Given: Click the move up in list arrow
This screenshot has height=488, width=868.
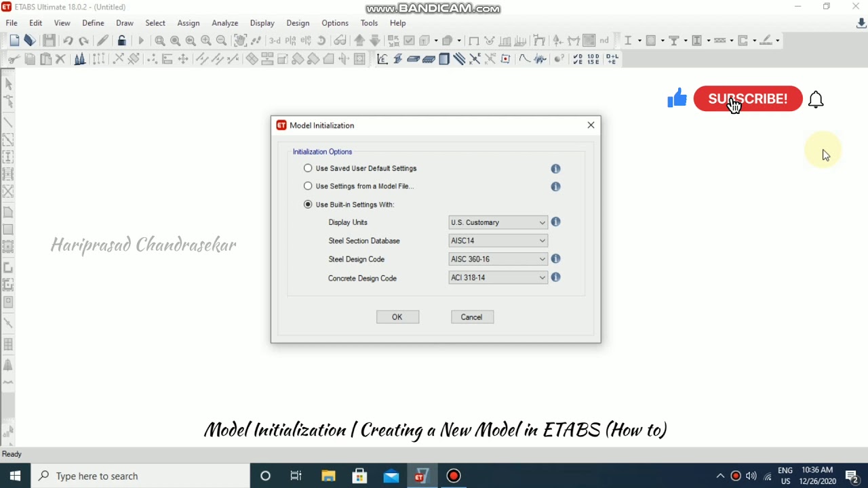Looking at the screenshot, I should click(x=359, y=41).
